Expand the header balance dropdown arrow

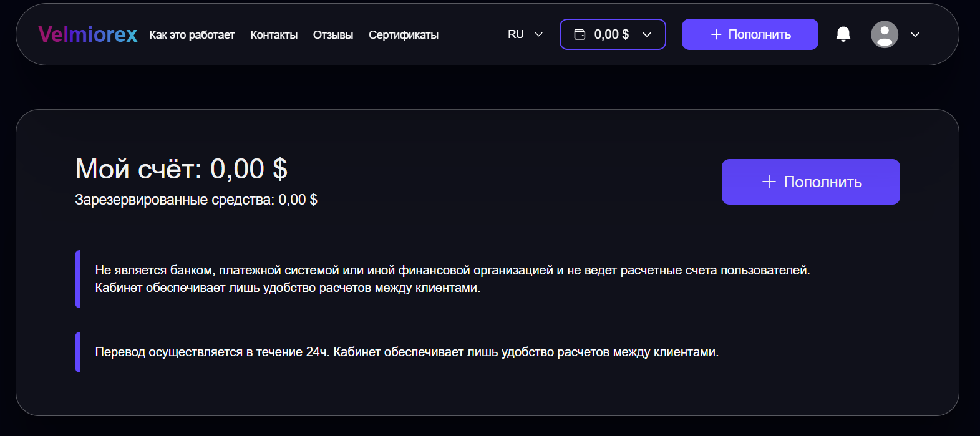(x=647, y=34)
